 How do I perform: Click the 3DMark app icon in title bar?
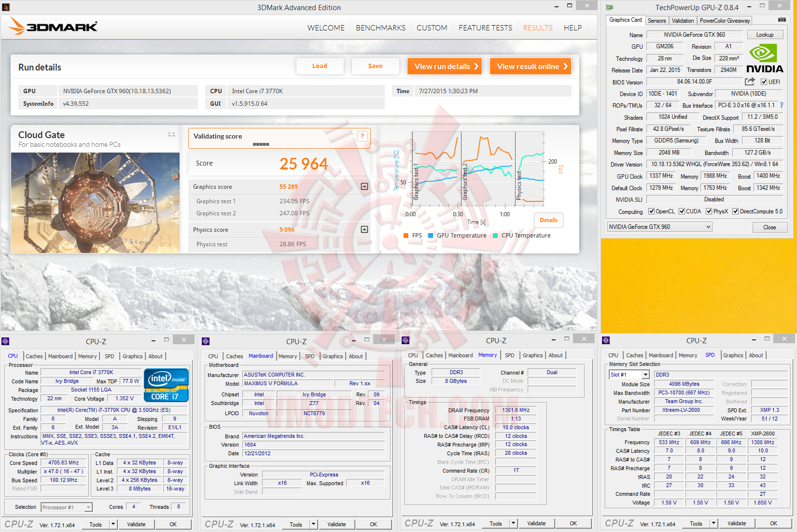(6, 7)
